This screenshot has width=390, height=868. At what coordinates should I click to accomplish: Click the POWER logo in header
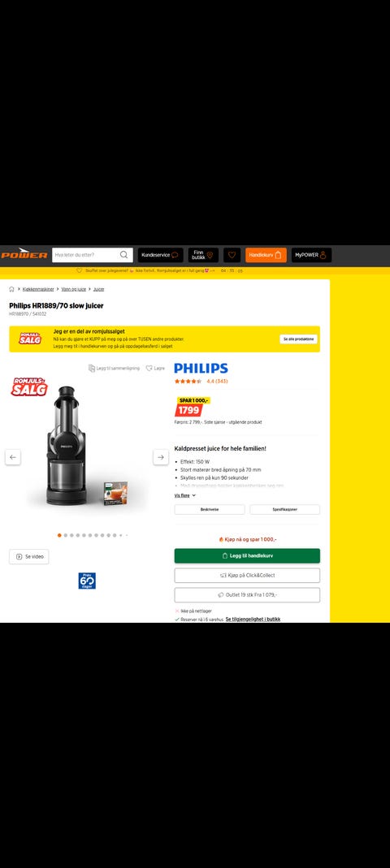24,254
